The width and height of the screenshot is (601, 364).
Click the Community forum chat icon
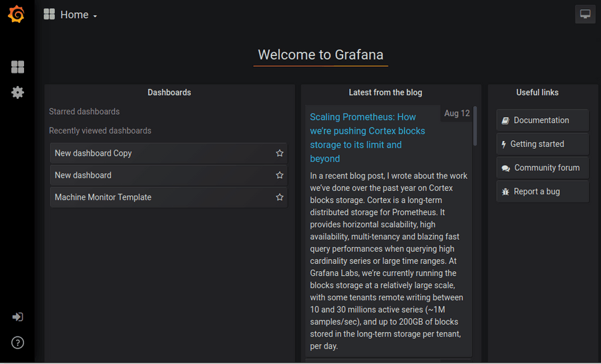pos(506,168)
